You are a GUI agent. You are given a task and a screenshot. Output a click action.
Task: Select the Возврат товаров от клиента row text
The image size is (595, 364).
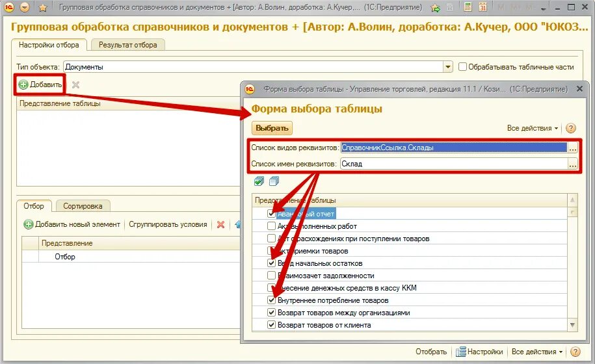pyautogui.click(x=324, y=325)
